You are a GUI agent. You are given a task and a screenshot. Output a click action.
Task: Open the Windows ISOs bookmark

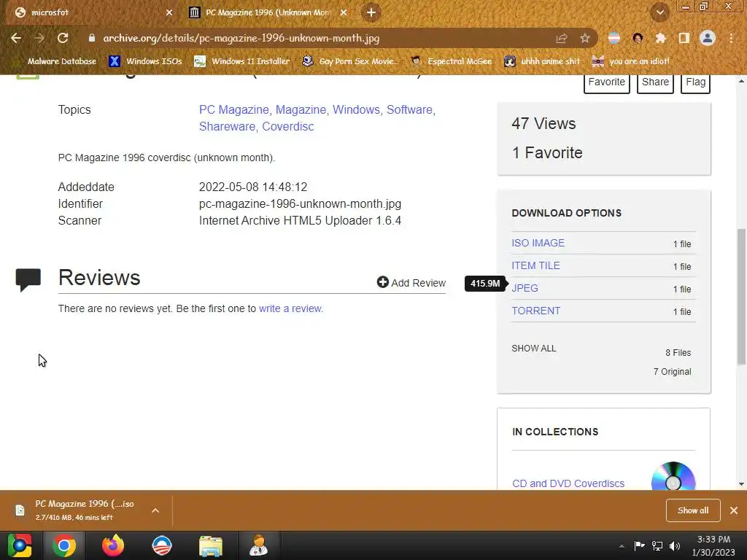[145, 61]
